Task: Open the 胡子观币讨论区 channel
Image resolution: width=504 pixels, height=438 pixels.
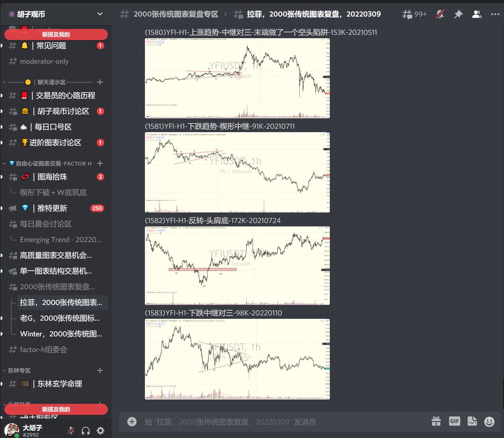Action: tap(56, 111)
